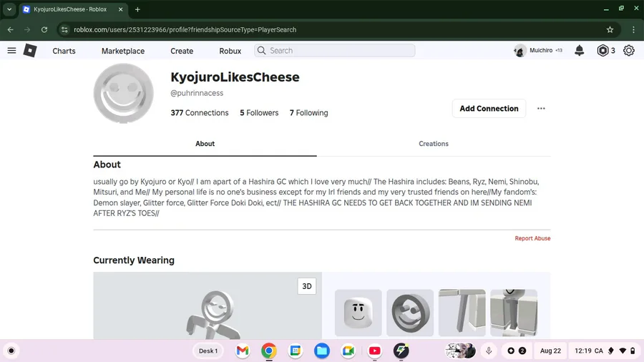Viewport: 644px width, 362px height.
Task: Switch to the Creations tab
Action: pos(434,144)
